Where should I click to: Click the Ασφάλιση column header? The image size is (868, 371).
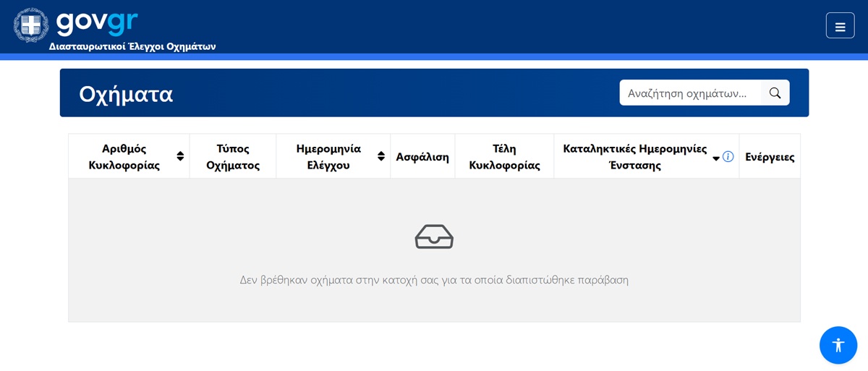422,157
